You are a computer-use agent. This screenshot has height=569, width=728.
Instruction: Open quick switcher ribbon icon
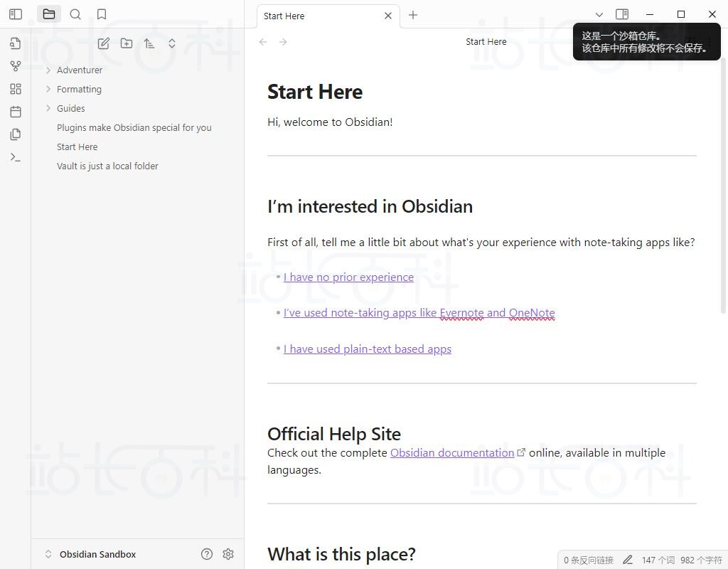pos(16,43)
